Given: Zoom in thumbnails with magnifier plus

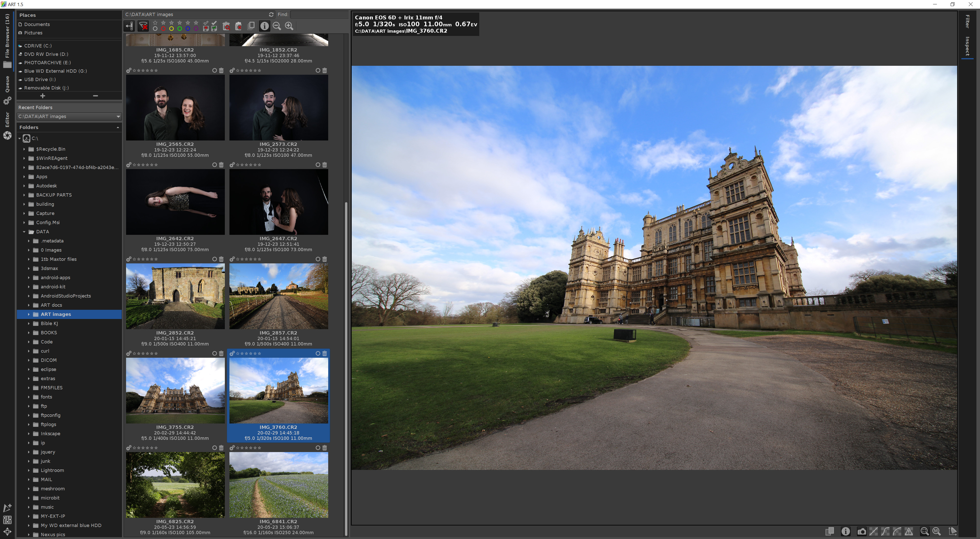Looking at the screenshot, I should point(289,26).
